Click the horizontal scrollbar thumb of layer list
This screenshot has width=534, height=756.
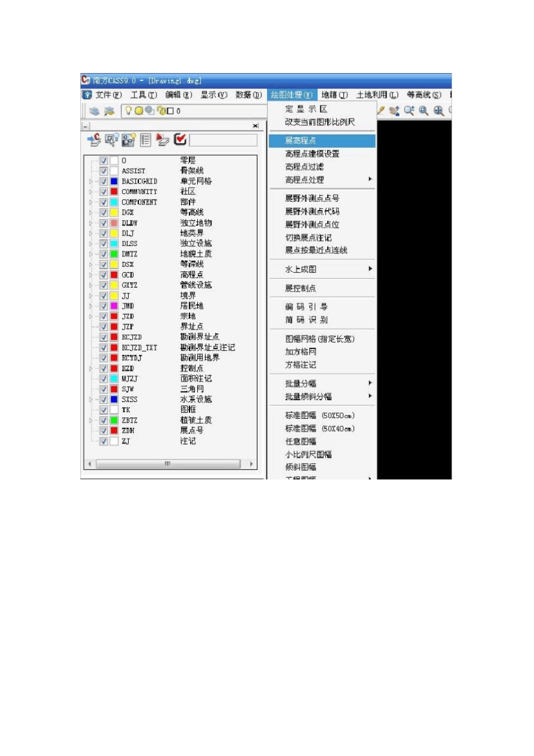(x=168, y=464)
